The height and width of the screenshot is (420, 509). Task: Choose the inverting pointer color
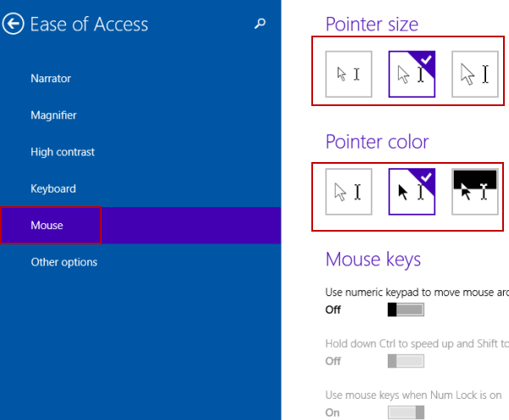(474, 192)
